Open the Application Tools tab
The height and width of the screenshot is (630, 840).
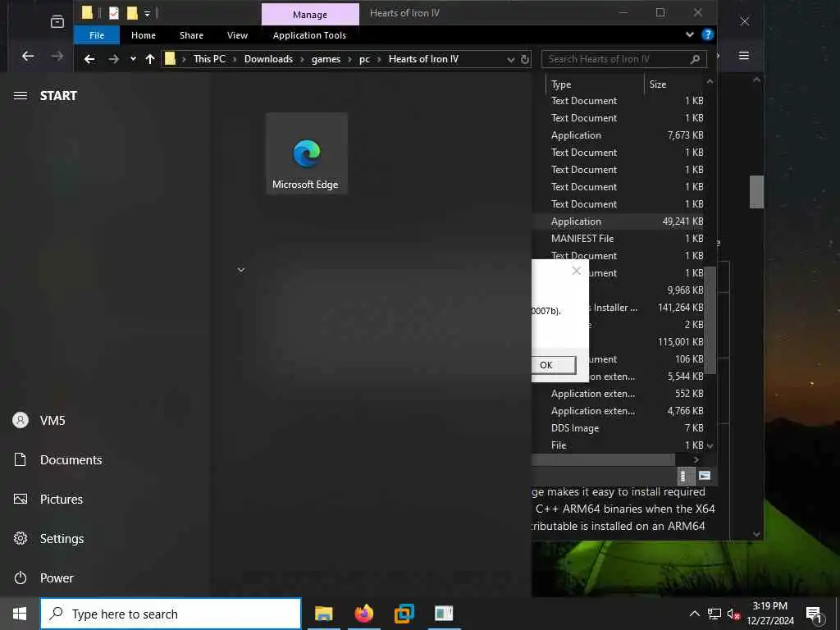pos(309,35)
